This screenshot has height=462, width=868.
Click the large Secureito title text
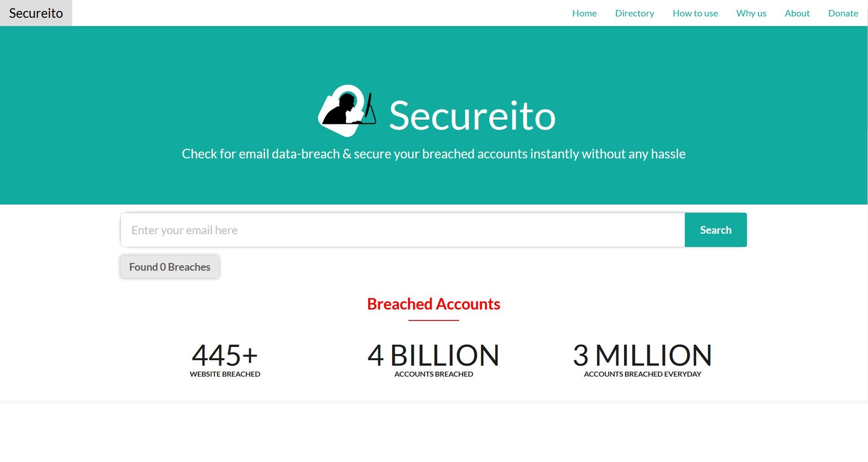tap(472, 116)
